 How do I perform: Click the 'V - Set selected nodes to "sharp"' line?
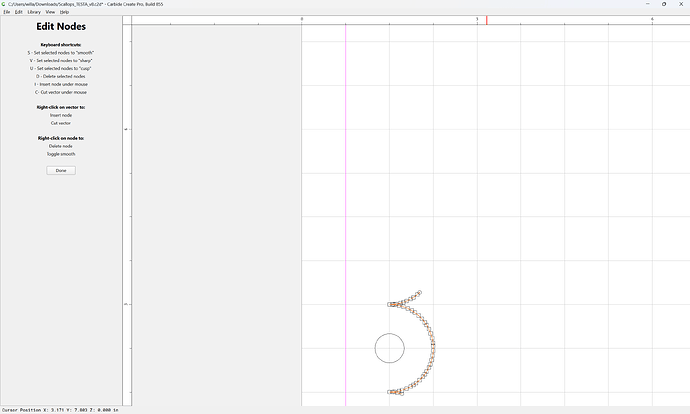[x=61, y=61]
